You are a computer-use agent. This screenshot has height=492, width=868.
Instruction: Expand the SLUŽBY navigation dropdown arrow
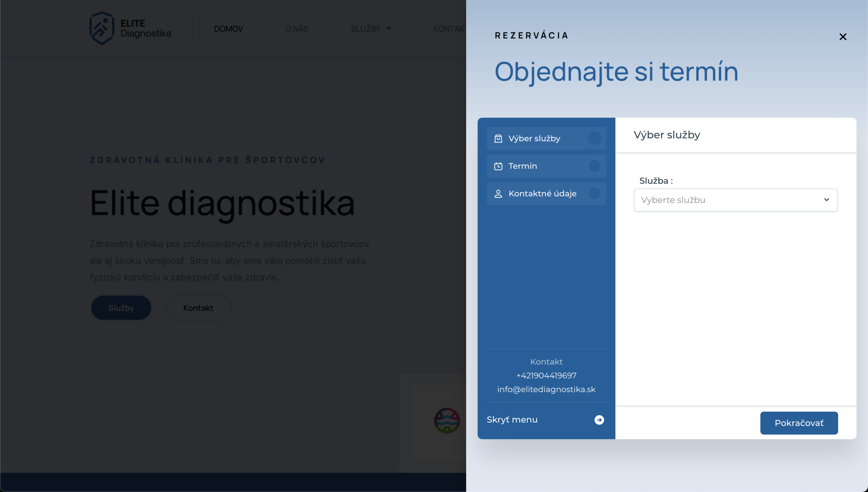(389, 29)
